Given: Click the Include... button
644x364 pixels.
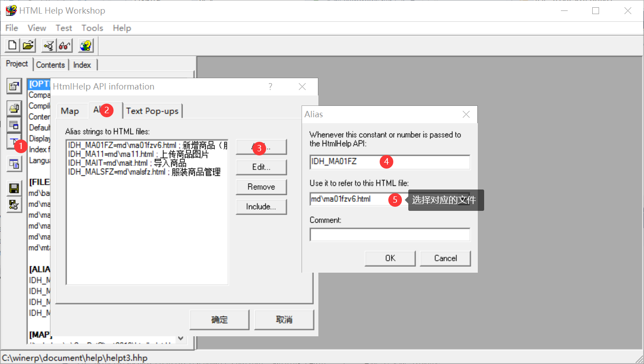Looking at the screenshot, I should (261, 207).
